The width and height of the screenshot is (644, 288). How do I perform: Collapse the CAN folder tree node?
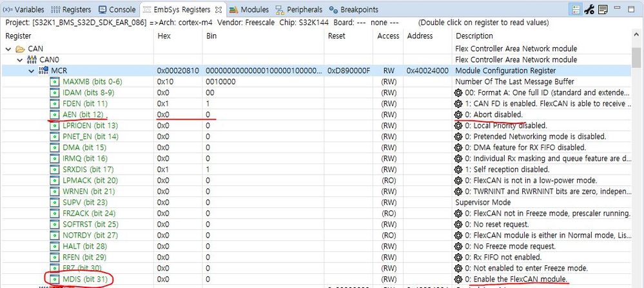[x=8, y=49]
